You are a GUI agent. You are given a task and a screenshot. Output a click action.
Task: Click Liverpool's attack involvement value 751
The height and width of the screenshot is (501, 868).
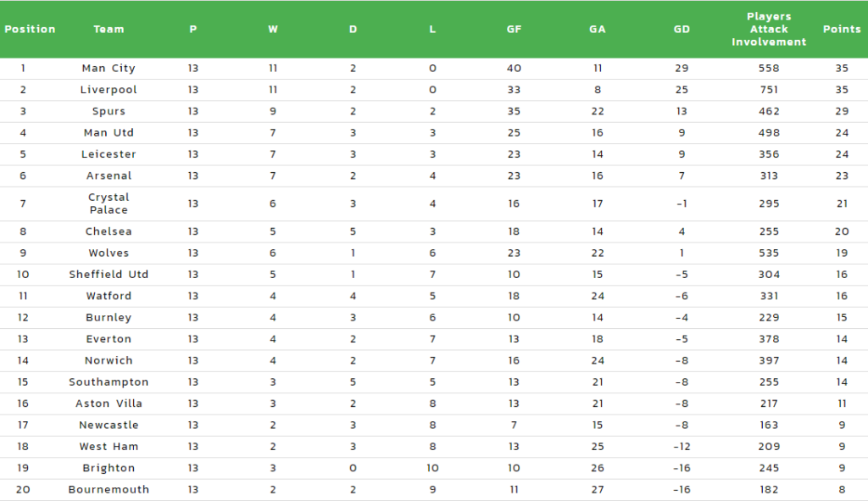tap(769, 90)
